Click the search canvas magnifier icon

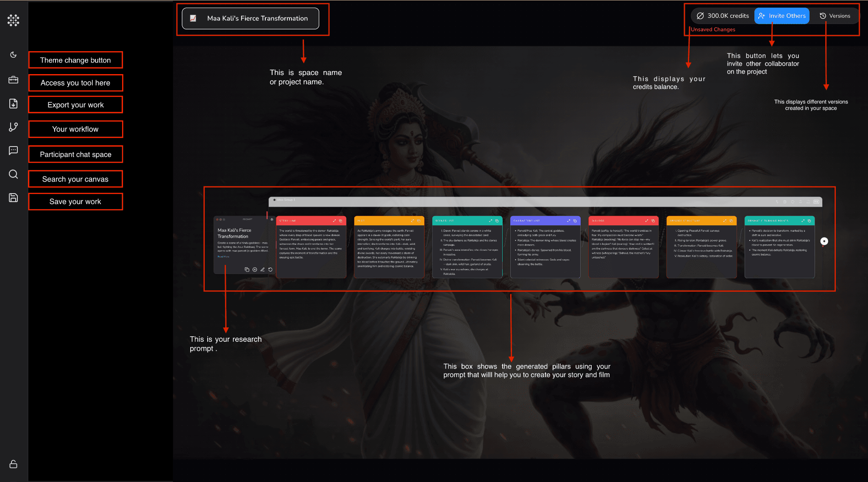point(13,174)
